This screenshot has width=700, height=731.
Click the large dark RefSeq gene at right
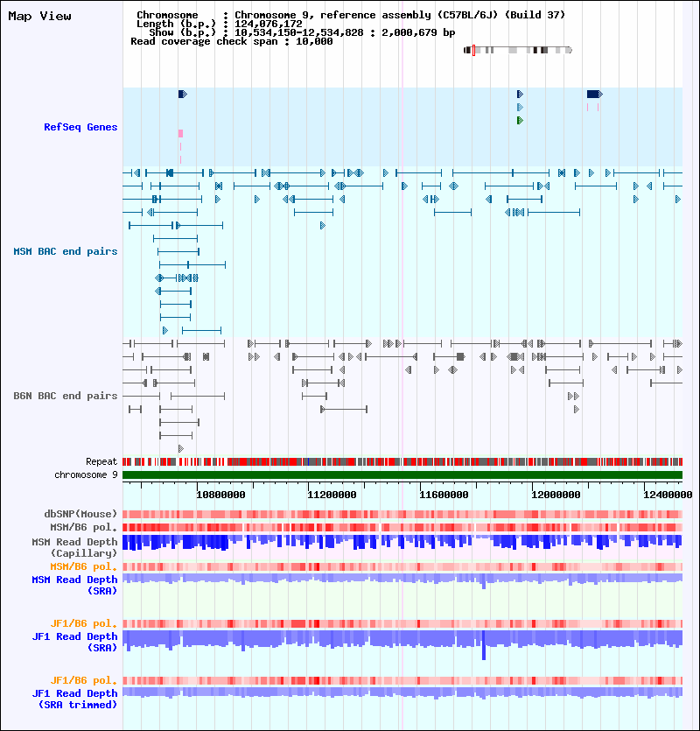(x=595, y=95)
